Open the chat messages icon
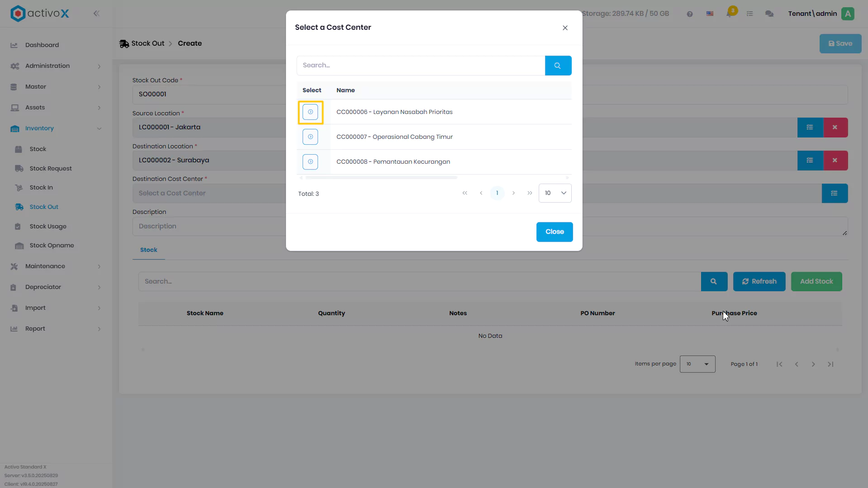This screenshot has height=488, width=868. (x=769, y=14)
